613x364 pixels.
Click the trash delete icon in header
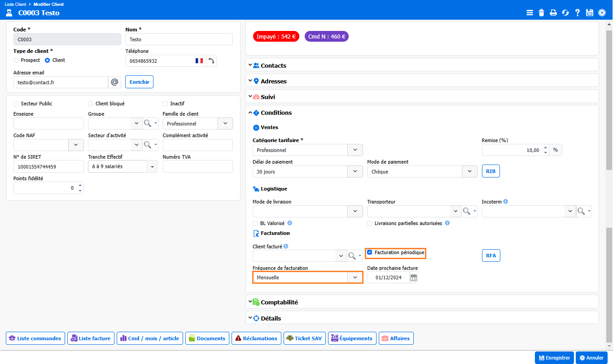coord(542,13)
